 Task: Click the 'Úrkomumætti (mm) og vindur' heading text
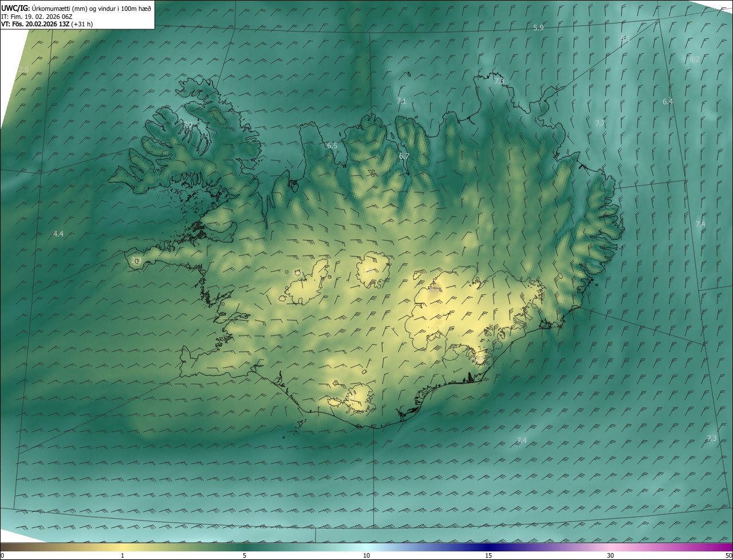click(x=90, y=7)
